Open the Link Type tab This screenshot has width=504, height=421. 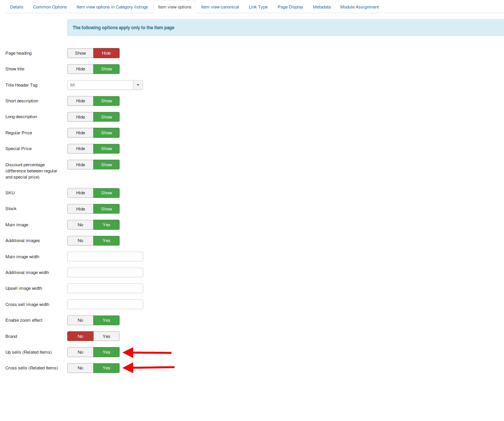258,7
